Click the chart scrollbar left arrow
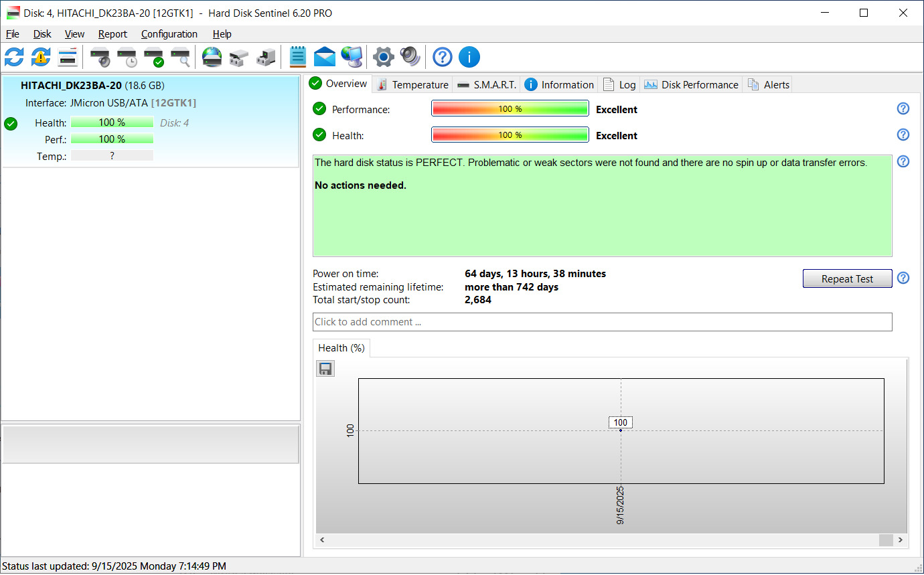Screen dimensions: 924x575 point(322,540)
